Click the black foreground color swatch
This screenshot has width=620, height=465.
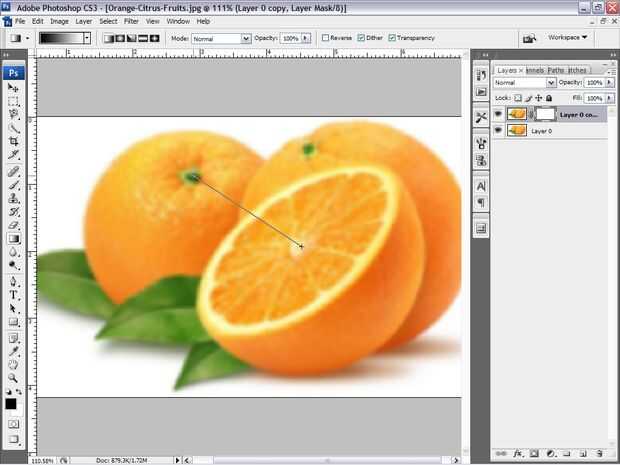pos(11,404)
